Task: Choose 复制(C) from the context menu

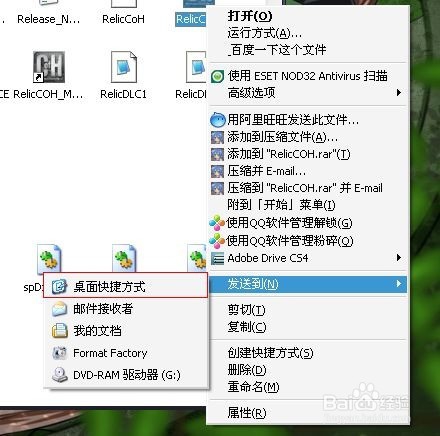Action: [308, 327]
